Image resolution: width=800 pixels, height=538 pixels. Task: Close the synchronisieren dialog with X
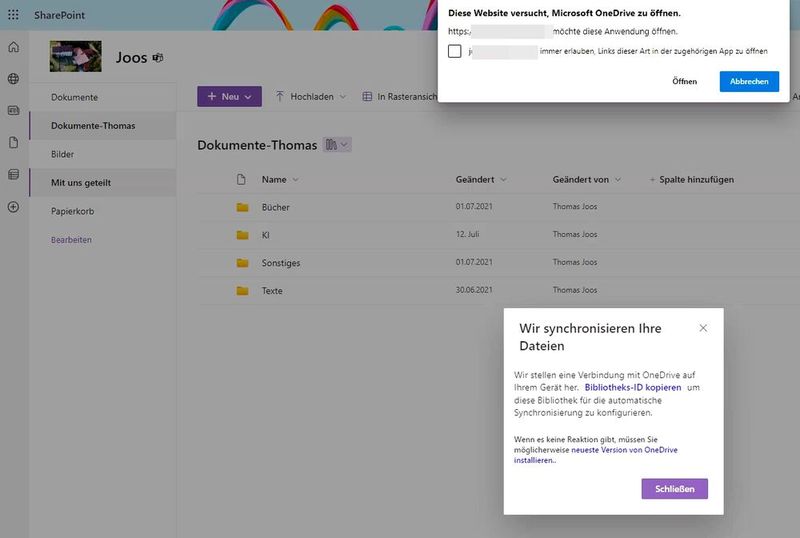tap(703, 328)
